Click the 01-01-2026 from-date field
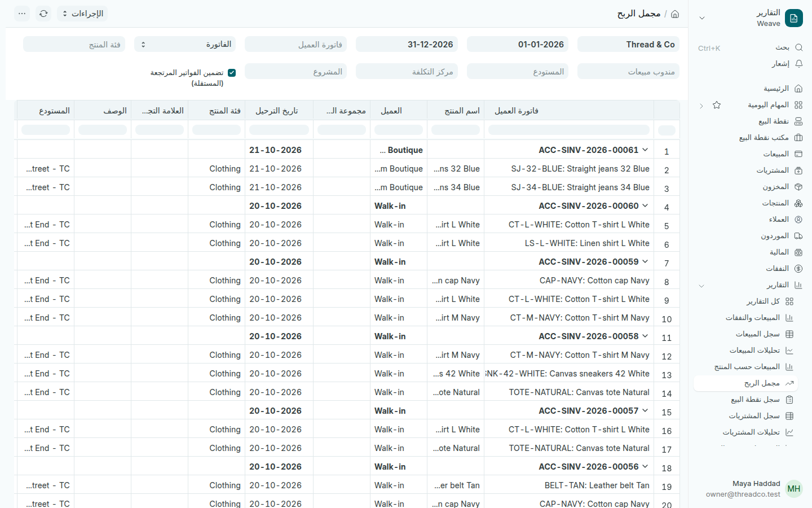This screenshot has height=508, width=812. tap(518, 44)
